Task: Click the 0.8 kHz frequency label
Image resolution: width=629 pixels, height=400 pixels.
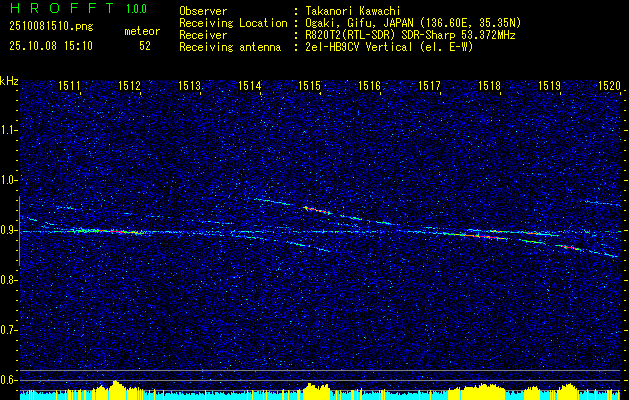Action: point(8,280)
